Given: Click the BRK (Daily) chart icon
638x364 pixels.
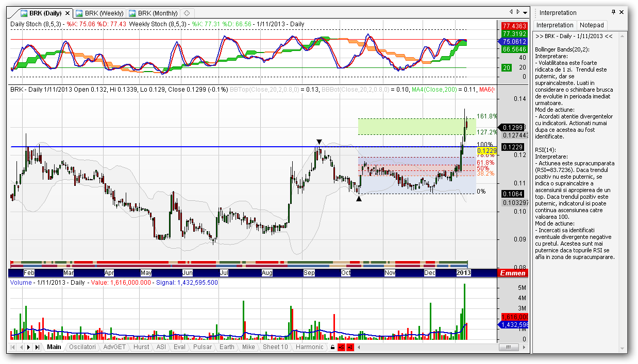Looking at the screenshot, I should click(x=24, y=13).
